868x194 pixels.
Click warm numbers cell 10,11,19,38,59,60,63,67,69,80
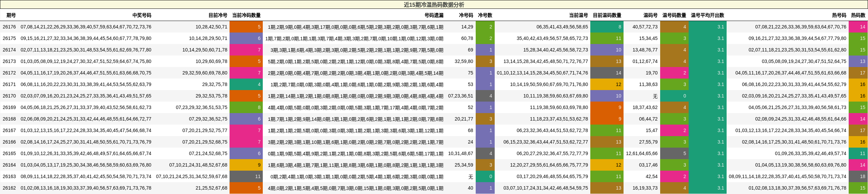[x=556, y=96]
